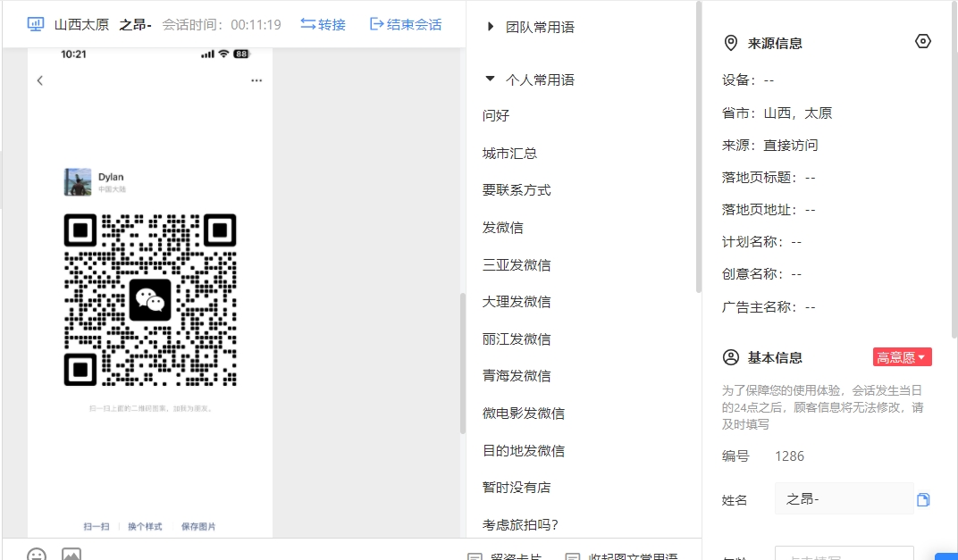This screenshot has width=958, height=560.
Task: Click the chat area scrollbar
Action: 463,364
